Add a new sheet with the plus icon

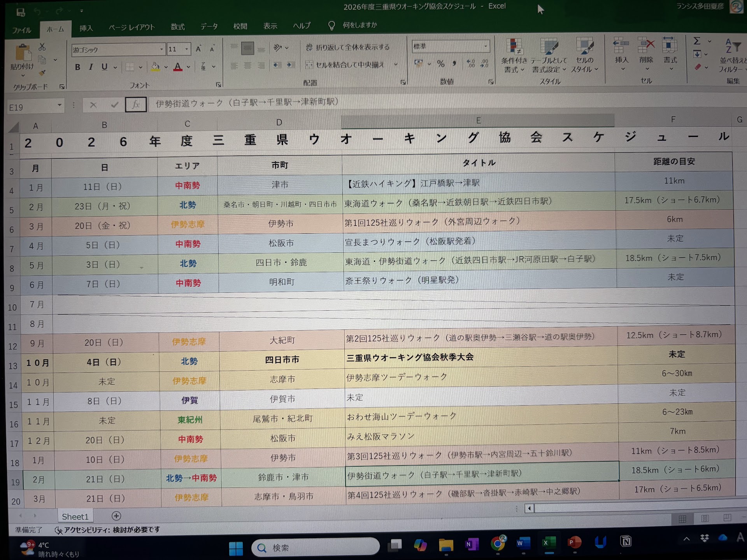point(116,516)
